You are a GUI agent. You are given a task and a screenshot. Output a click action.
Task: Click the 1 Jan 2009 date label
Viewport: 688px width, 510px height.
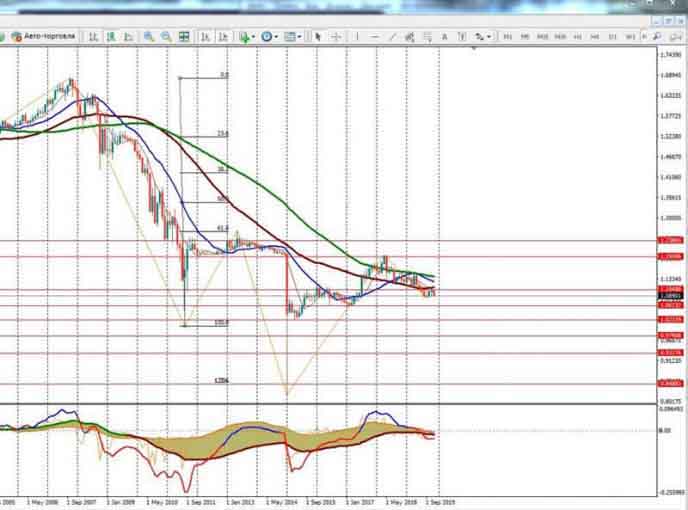121,501
